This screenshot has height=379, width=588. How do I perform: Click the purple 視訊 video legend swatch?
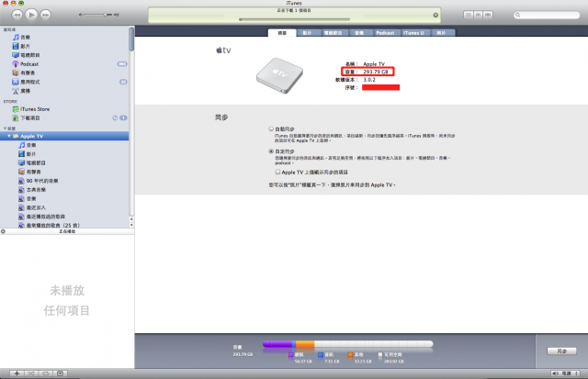(x=290, y=354)
